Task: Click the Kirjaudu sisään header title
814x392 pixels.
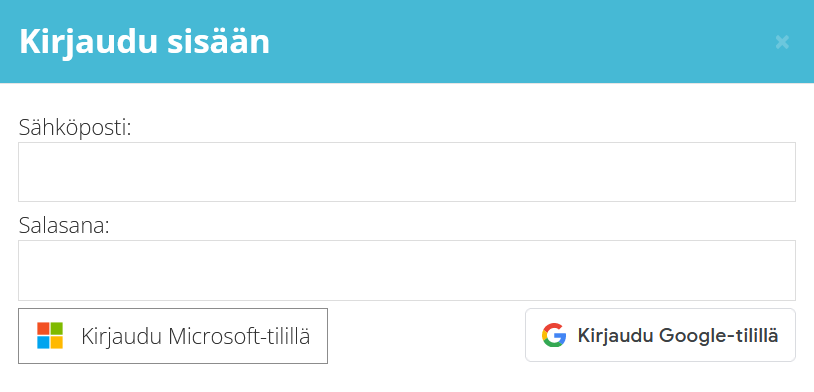Action: click(x=144, y=42)
